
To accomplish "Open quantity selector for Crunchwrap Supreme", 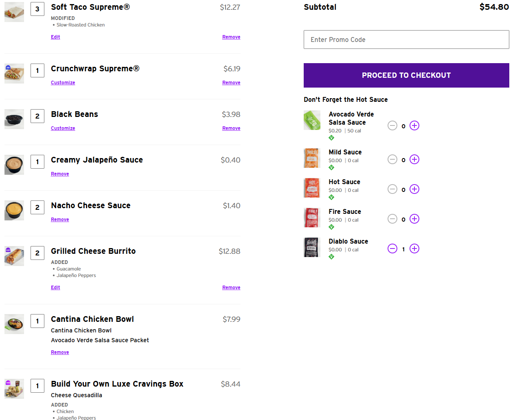I will (x=37, y=70).
